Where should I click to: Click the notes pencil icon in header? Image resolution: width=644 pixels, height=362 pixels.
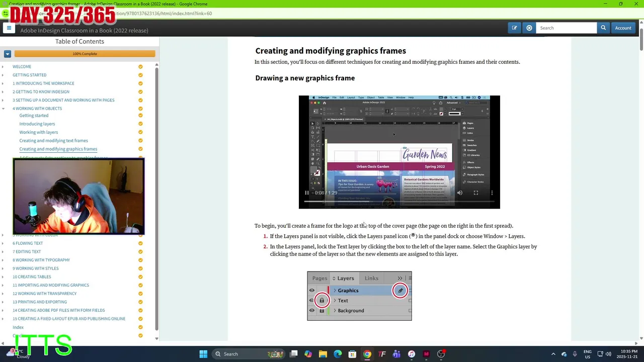(514, 28)
